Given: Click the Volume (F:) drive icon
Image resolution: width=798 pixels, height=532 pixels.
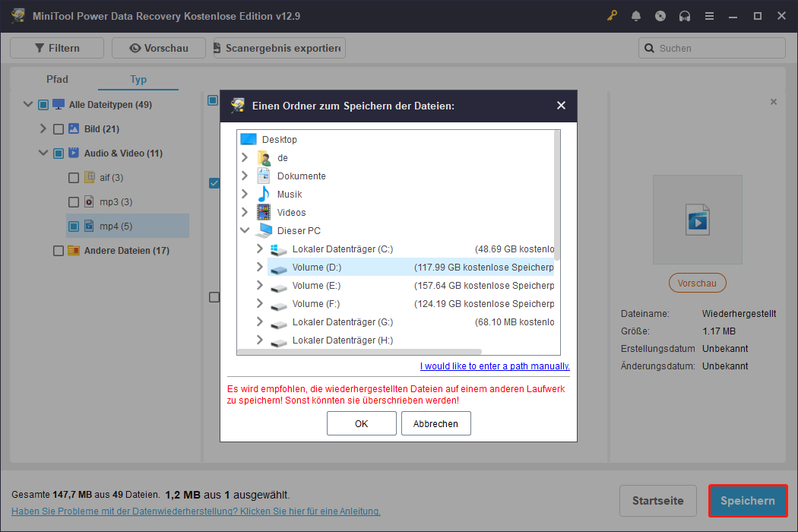Looking at the screenshot, I should click(x=278, y=305).
